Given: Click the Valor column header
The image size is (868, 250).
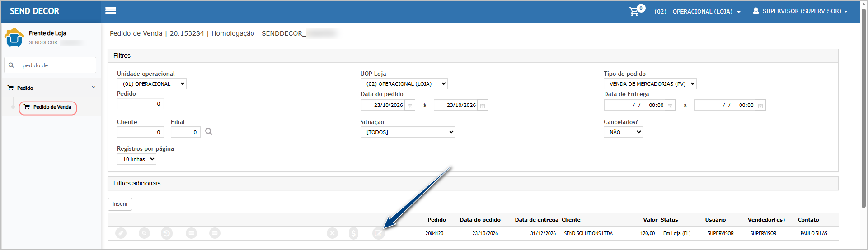Looking at the screenshot, I should click(x=650, y=220).
